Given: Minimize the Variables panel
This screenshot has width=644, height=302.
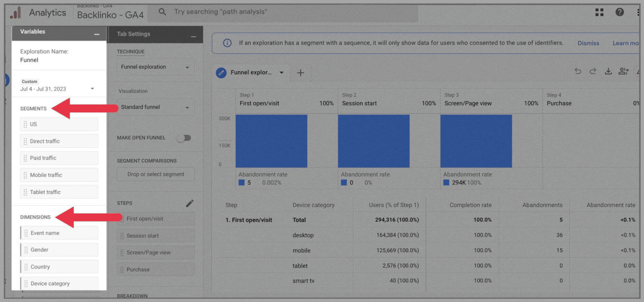Looking at the screenshot, I should point(97,35).
